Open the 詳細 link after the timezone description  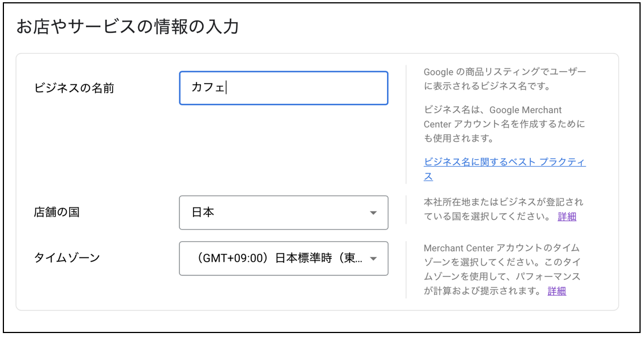[x=556, y=291]
